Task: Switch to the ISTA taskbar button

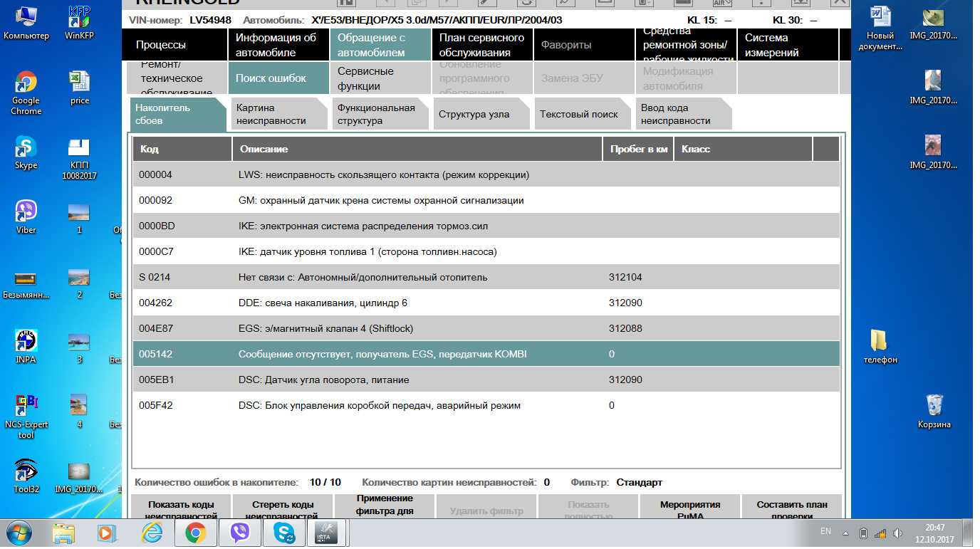Action: (328, 533)
